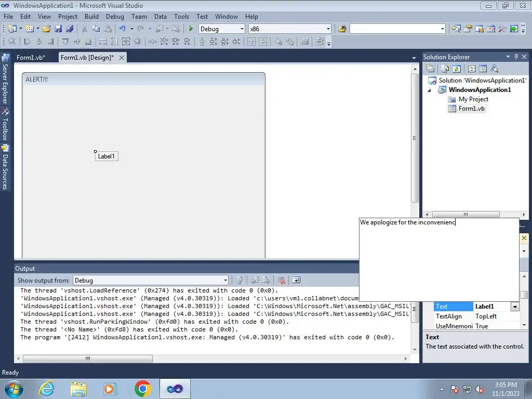This screenshot has width=532, height=399.
Task: Open the Debug menu
Action: point(115,16)
